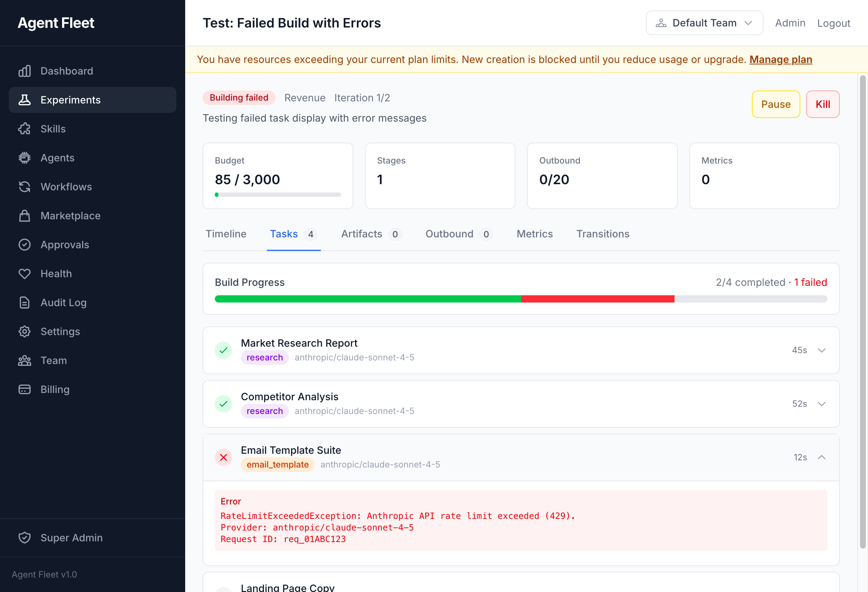Viewport: 868px width, 592px height.
Task: Open the Dashboard via its bar chart icon
Action: click(x=24, y=71)
